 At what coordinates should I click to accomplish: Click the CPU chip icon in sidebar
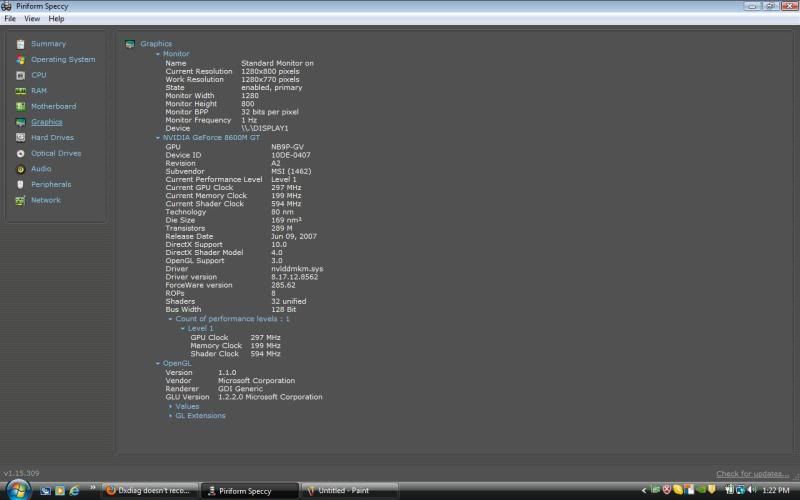[x=20, y=76]
